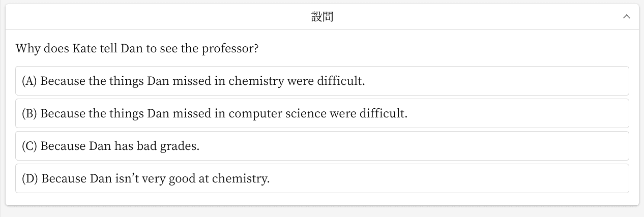Click the question text about Kate and Dan
Image resolution: width=644 pixels, height=217 pixels.
tap(137, 49)
